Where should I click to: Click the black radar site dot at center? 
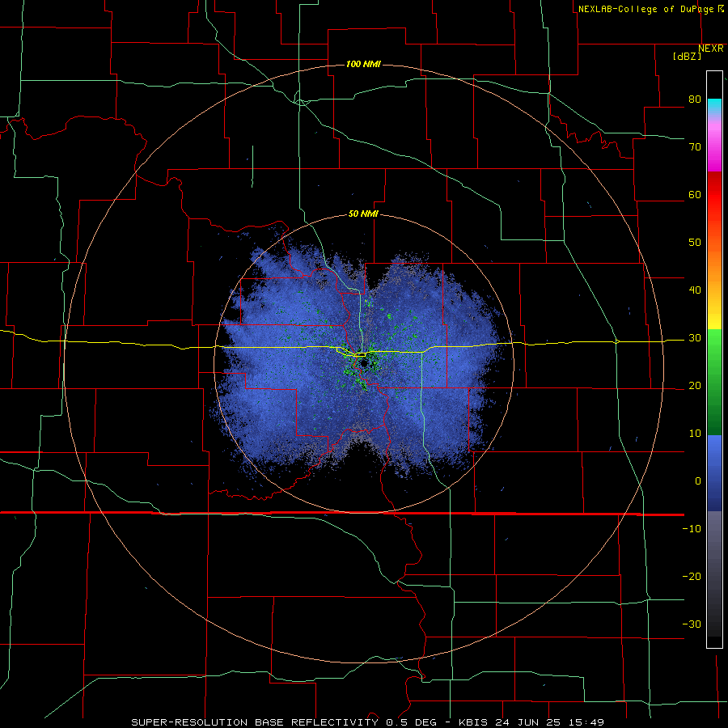(364, 363)
